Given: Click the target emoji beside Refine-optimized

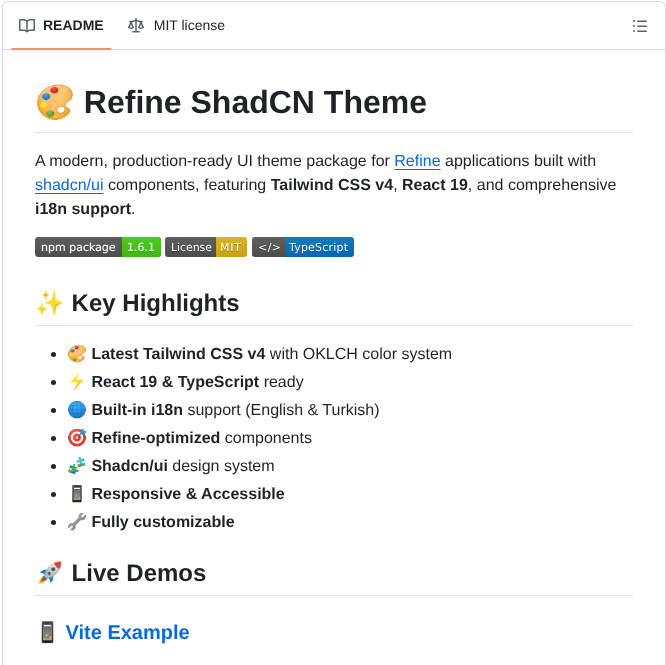Looking at the screenshot, I should click(77, 438).
